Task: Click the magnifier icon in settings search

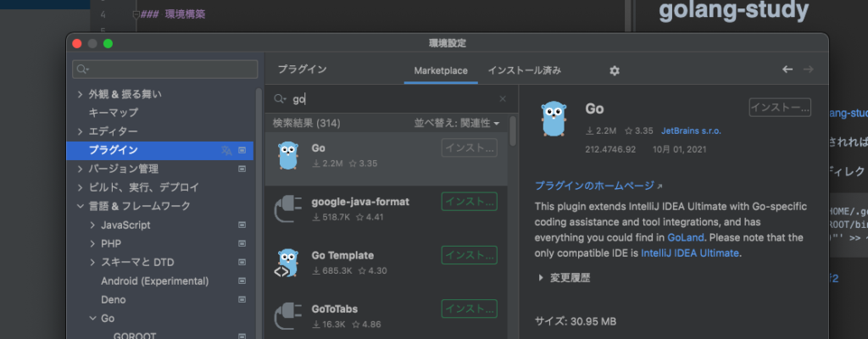Action: [x=83, y=69]
